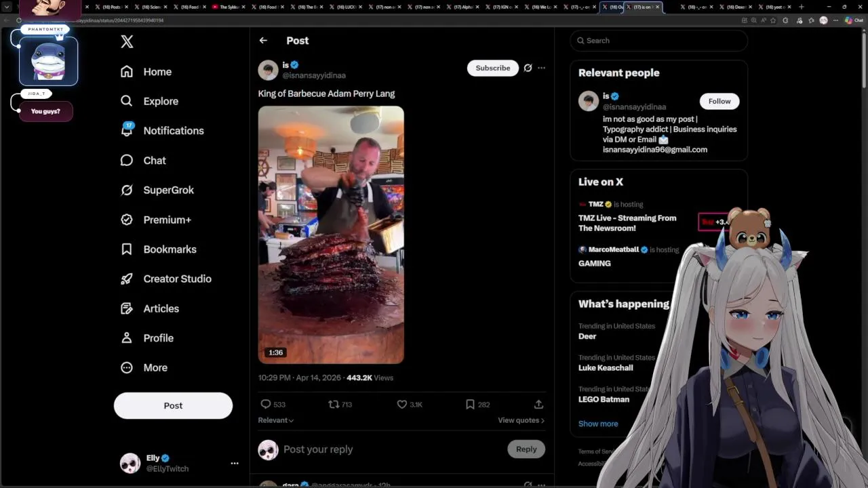Open the Explore page
This screenshot has width=868, height=488.
pos(150,101)
